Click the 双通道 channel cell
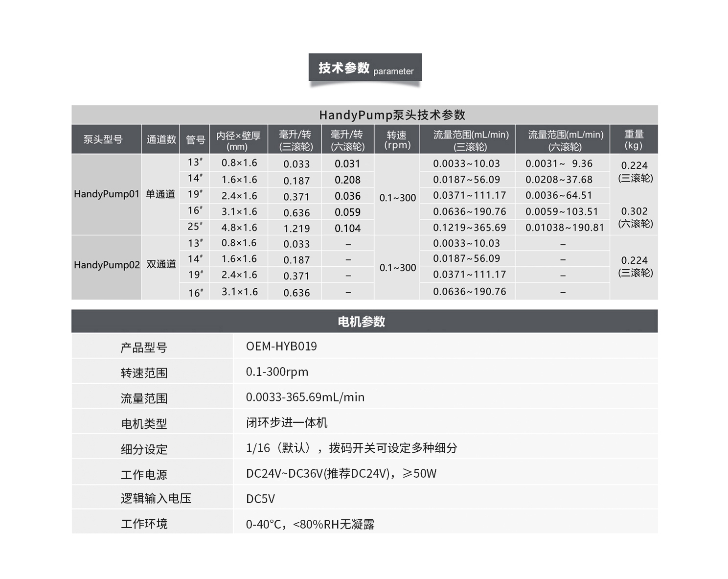728x579 pixels. pos(161,264)
